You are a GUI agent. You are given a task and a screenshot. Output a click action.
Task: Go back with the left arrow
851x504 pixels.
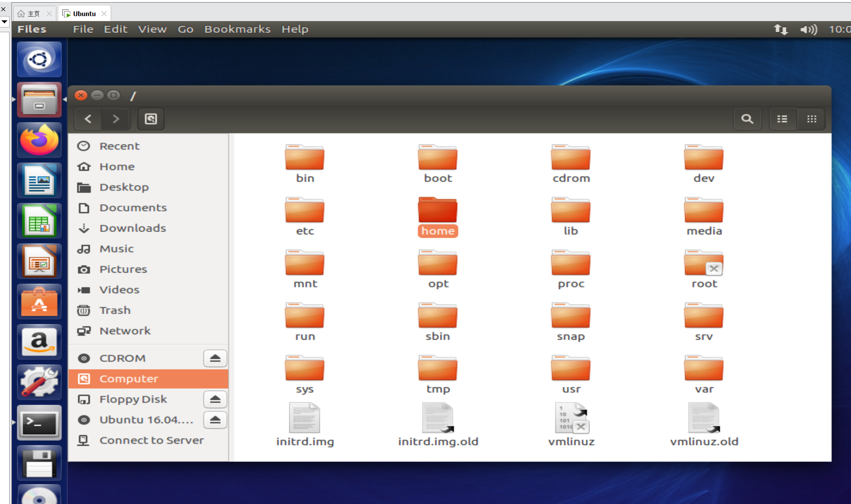click(x=88, y=119)
